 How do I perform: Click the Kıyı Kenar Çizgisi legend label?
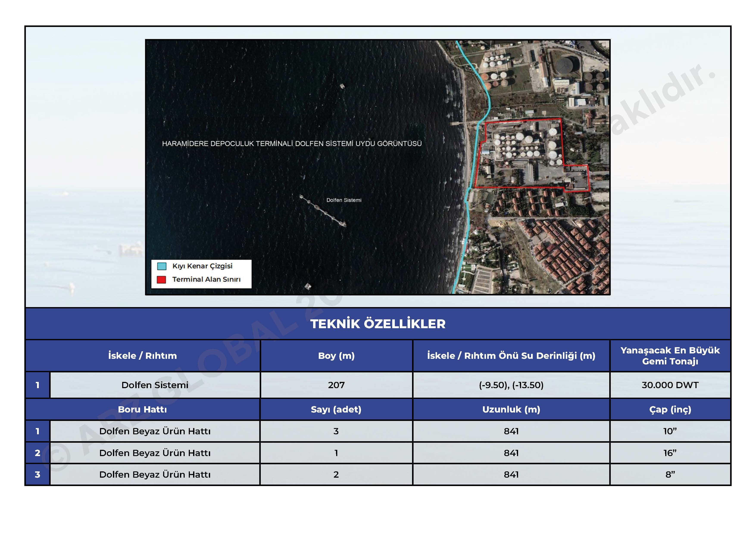[203, 266]
